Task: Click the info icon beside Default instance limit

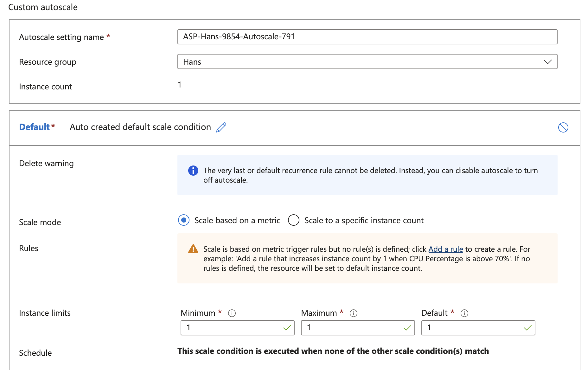Action: tap(464, 313)
